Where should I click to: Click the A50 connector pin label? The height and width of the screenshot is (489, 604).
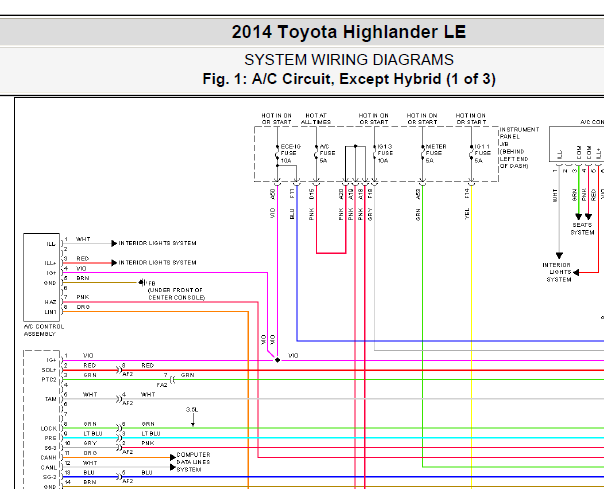click(x=273, y=193)
